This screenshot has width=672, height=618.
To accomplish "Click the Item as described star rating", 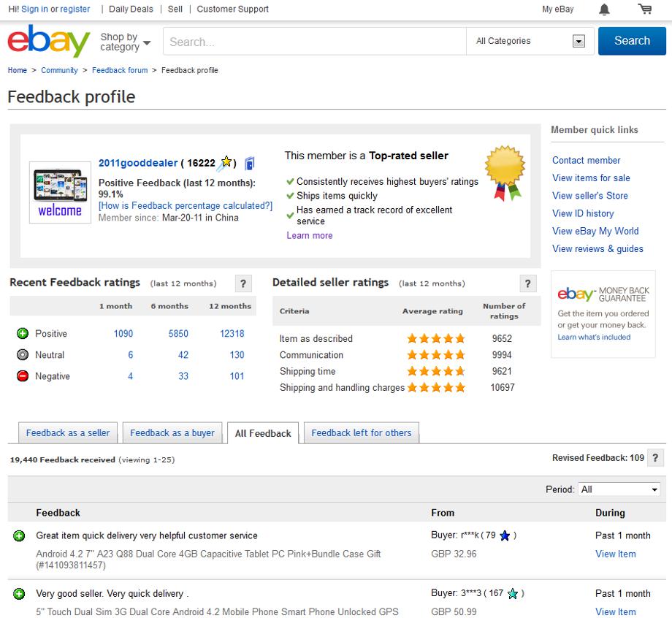I will 436,338.
